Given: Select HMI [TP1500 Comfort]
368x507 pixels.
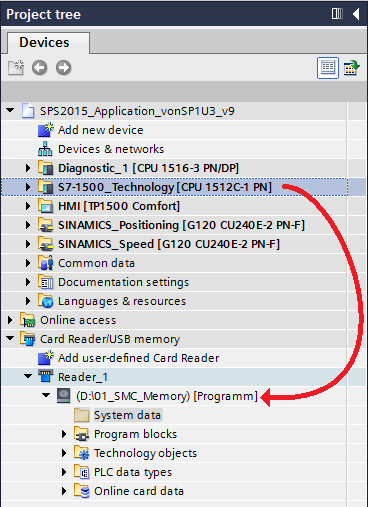Looking at the screenshot, I should click(119, 206).
